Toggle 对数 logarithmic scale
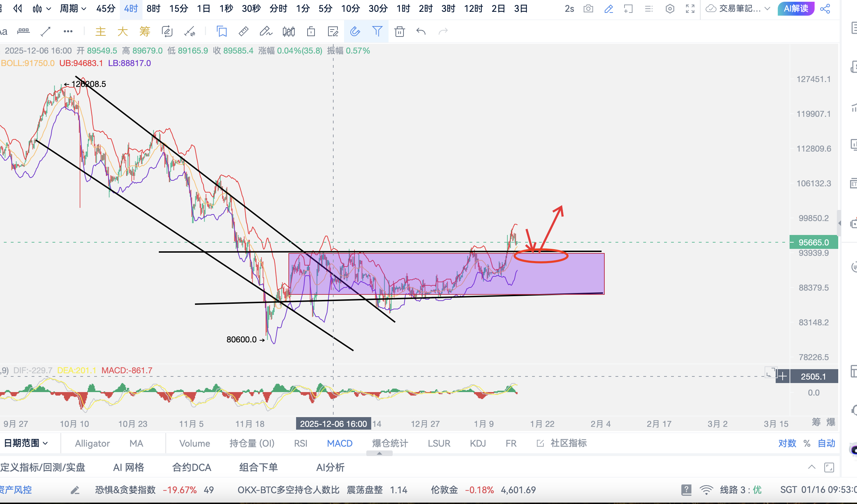 (x=787, y=443)
